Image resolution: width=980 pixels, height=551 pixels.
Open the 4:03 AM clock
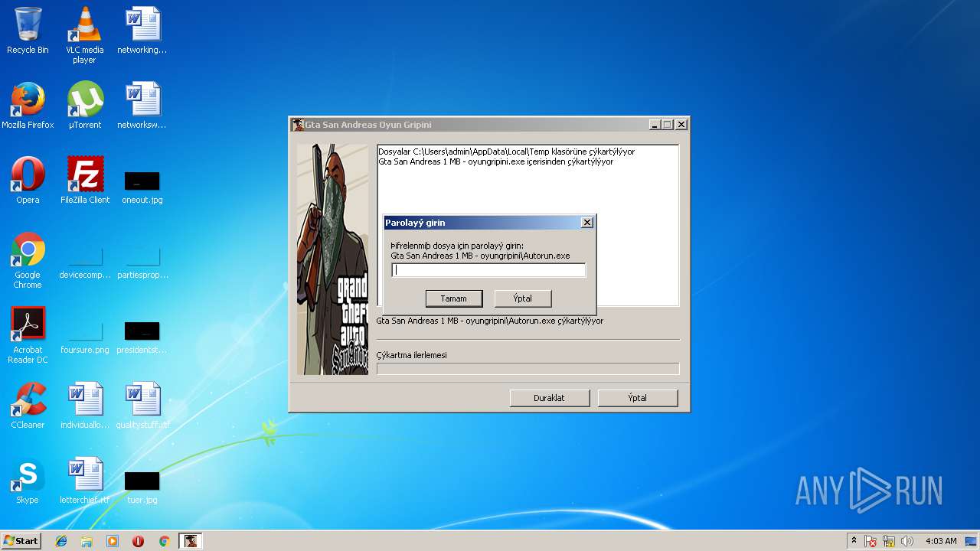(941, 541)
